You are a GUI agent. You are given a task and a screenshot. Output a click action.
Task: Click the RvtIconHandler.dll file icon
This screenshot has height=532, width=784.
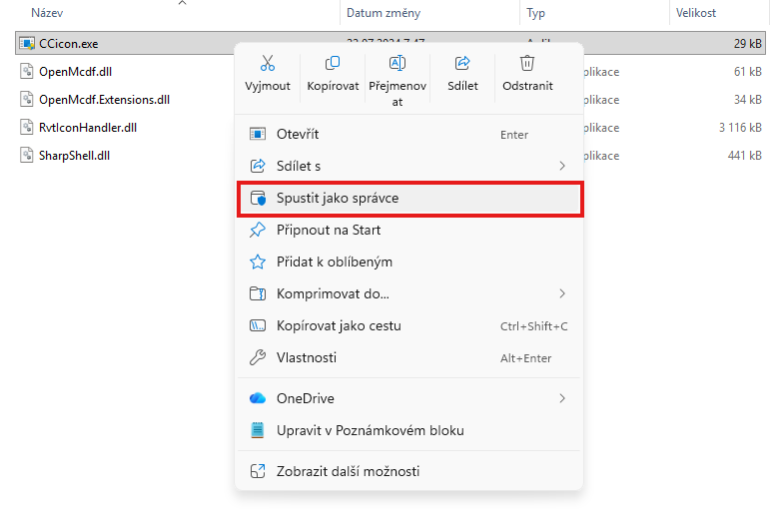click(28, 128)
